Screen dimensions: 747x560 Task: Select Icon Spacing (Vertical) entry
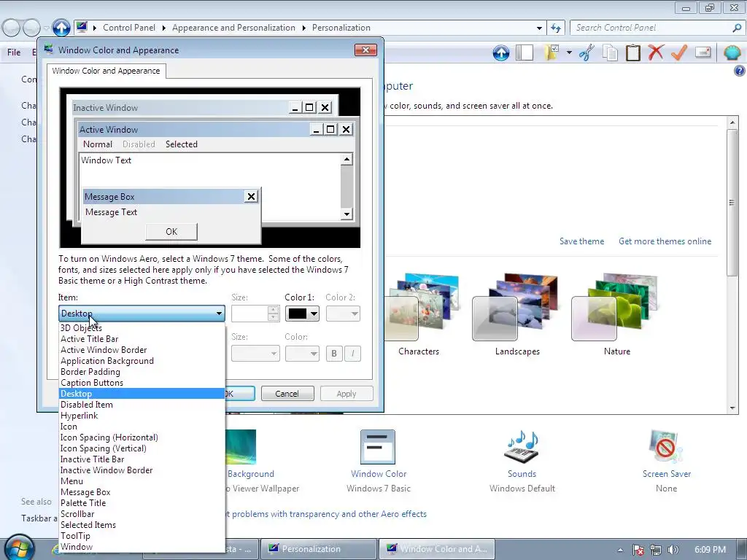tap(142, 448)
